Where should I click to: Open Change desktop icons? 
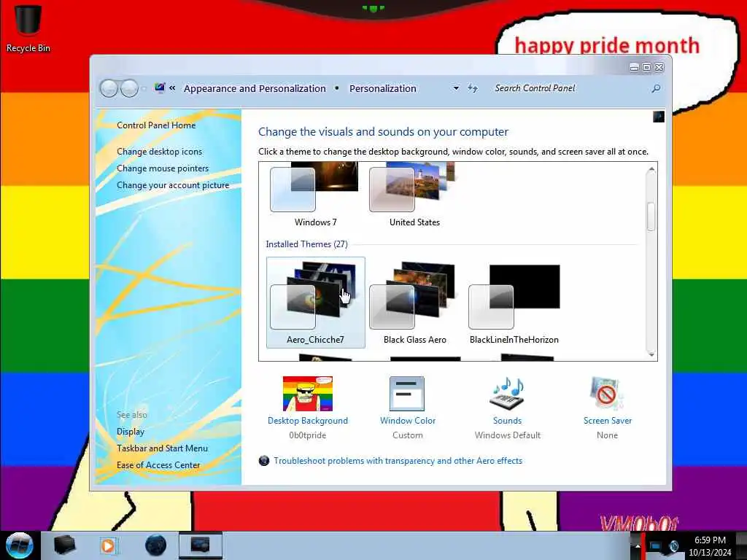tap(159, 152)
